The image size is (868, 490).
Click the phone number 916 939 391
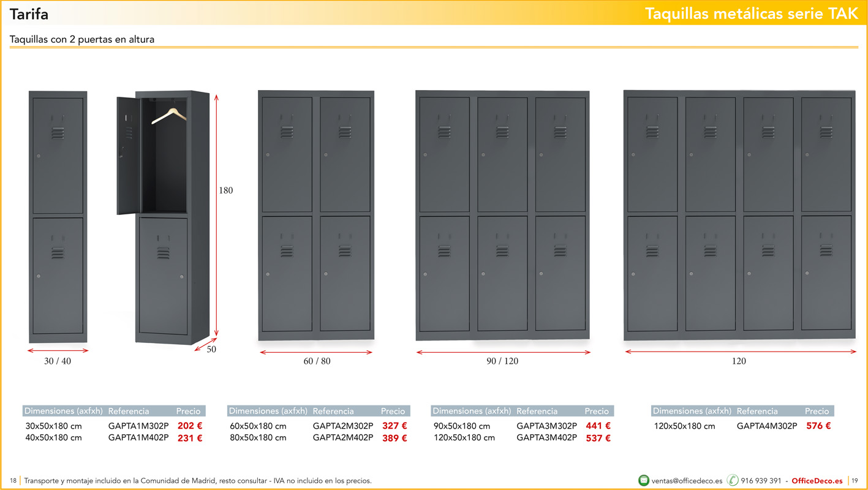(761, 481)
